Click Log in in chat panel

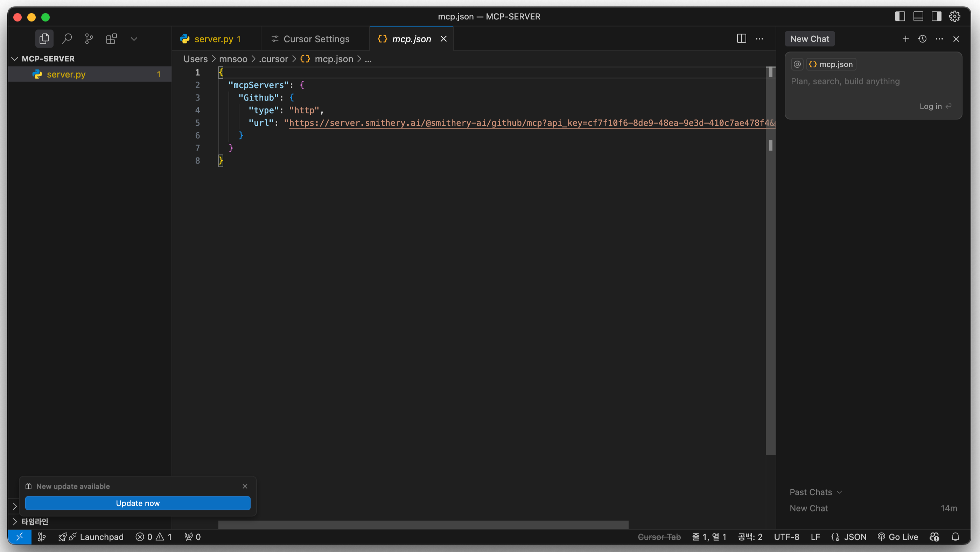[x=931, y=106]
